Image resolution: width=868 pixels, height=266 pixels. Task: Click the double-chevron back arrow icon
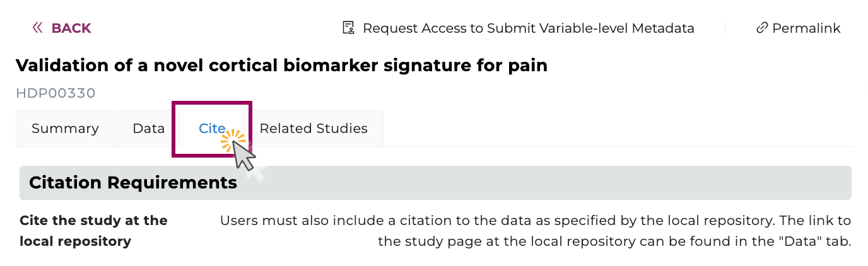tap(37, 28)
